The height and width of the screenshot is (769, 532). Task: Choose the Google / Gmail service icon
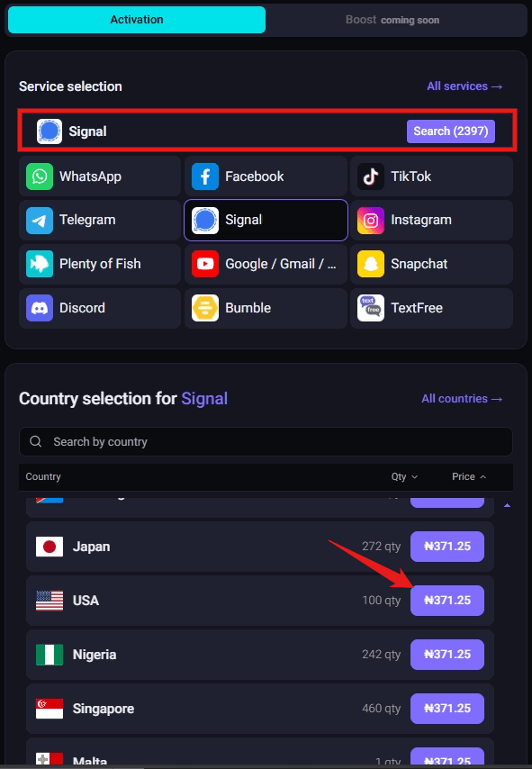205,264
